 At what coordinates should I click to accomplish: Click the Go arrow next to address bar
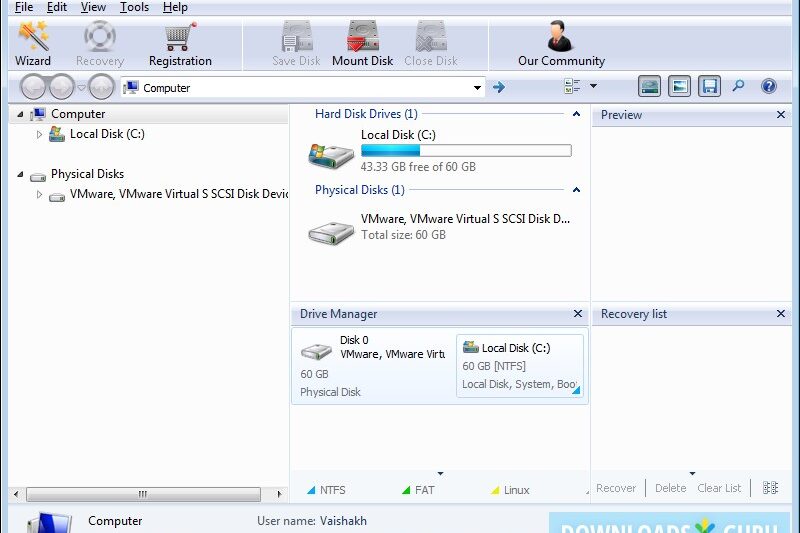(x=499, y=87)
